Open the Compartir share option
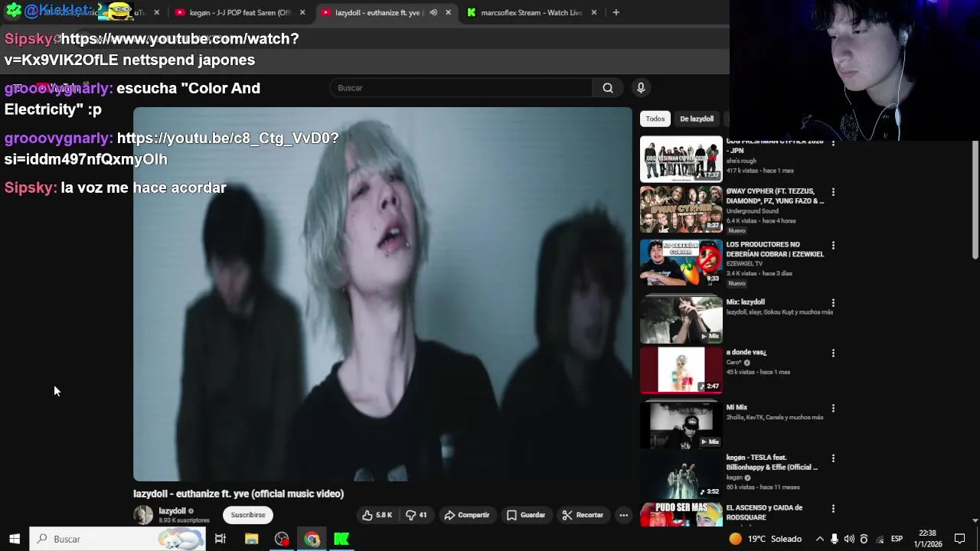 467,515
